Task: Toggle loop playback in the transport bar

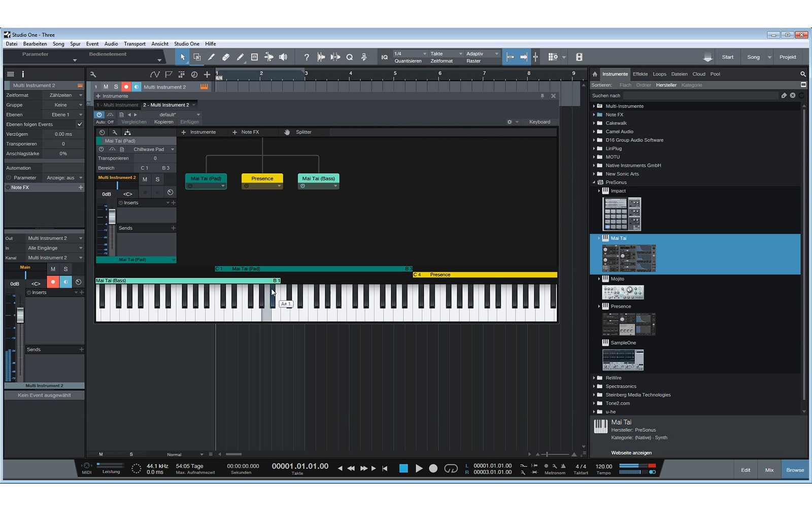Action: [451, 468]
